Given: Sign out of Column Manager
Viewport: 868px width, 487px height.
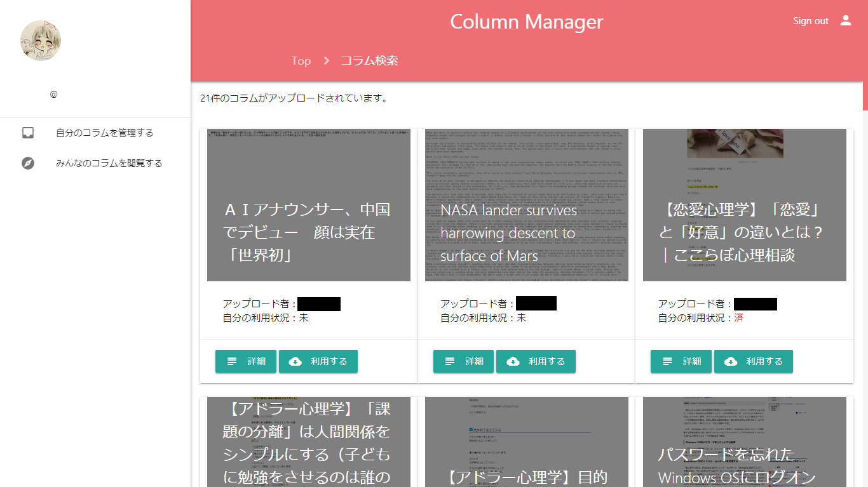Looking at the screenshot, I should (x=810, y=21).
